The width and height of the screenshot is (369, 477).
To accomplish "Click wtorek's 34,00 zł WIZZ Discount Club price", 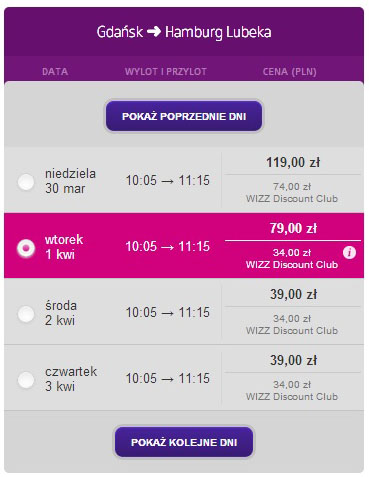I will (292, 258).
